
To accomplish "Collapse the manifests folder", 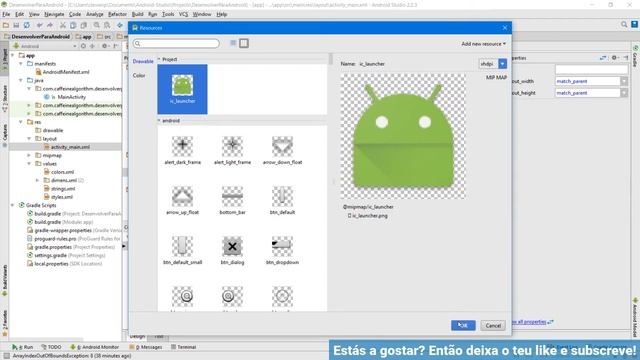I will pos(21,64).
